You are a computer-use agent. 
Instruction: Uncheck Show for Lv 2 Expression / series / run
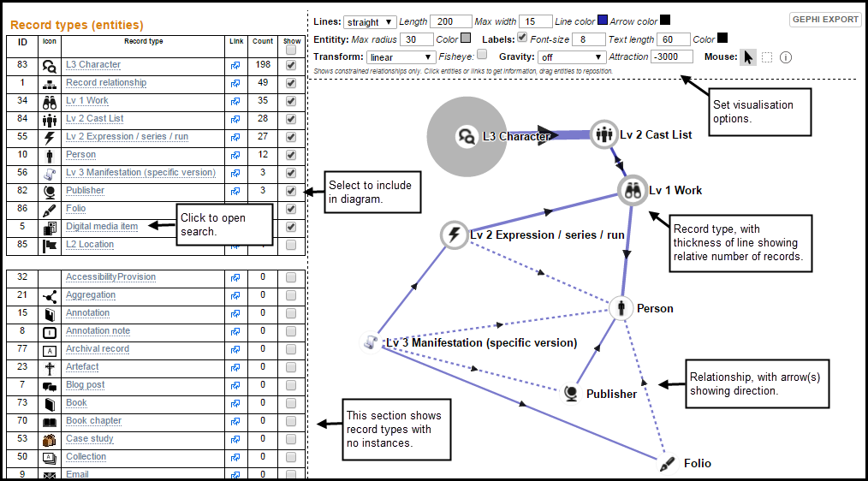pyautogui.click(x=291, y=137)
